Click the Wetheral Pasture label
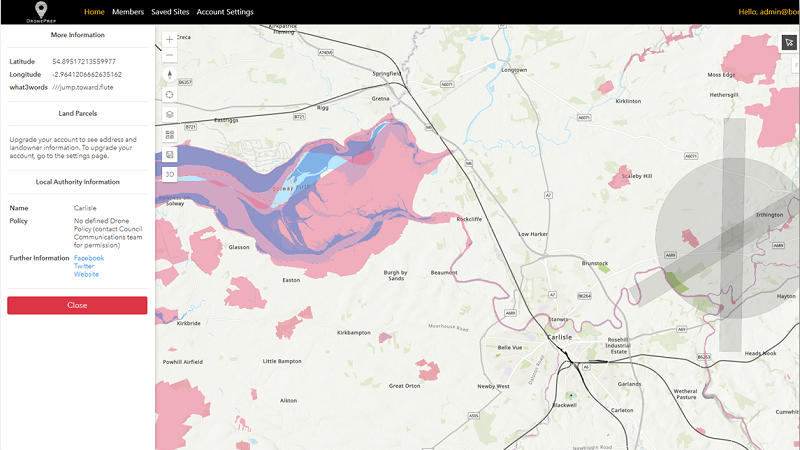Image resolution: width=800 pixels, height=450 pixels. click(x=685, y=394)
